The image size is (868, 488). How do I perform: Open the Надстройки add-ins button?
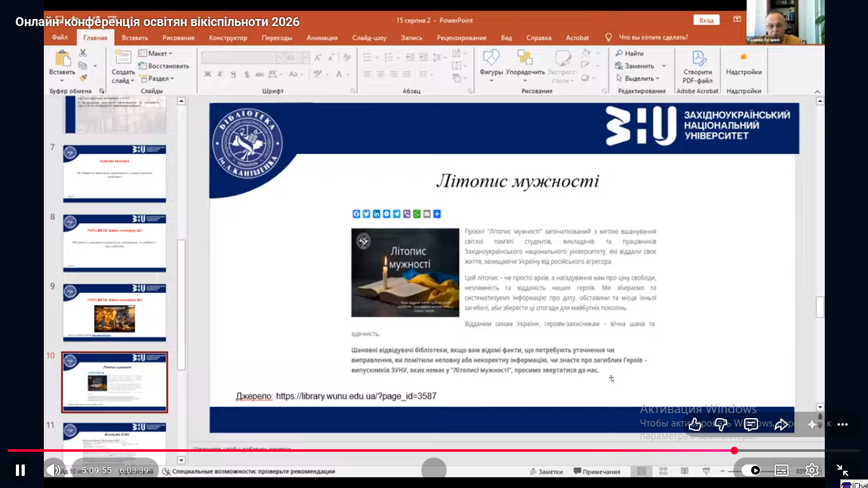pos(743,63)
